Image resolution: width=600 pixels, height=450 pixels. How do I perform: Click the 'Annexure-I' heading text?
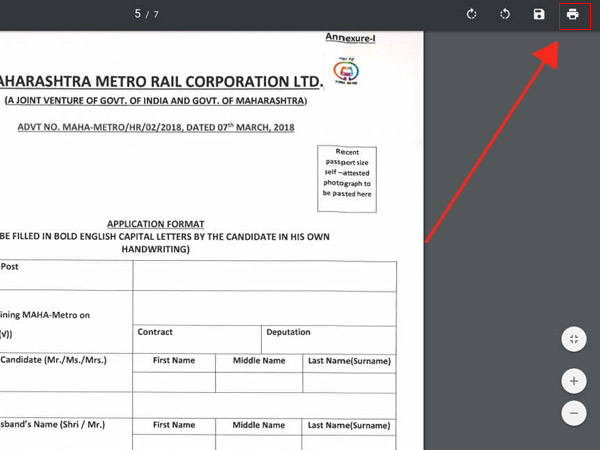(350, 38)
